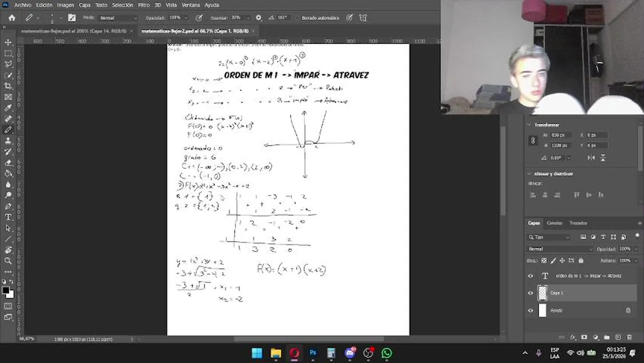Viewport: 644px width, 363px height.
Task: Select the Move tool
Action: pyautogui.click(x=8, y=42)
